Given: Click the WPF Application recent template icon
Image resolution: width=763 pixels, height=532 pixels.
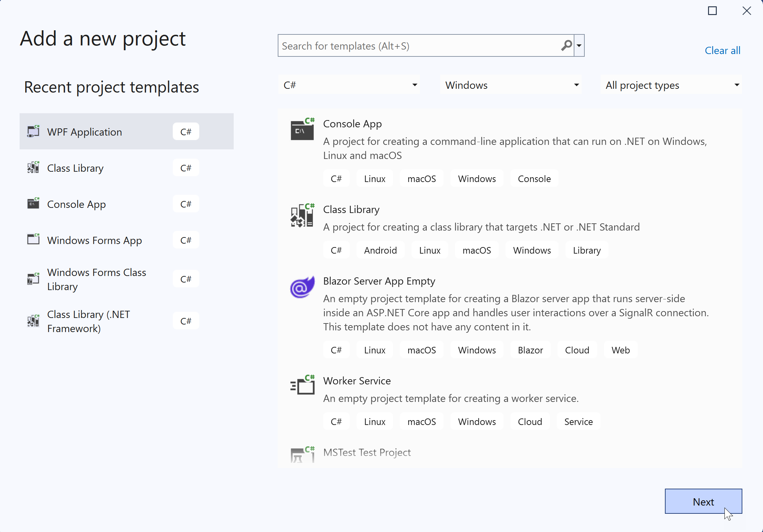Looking at the screenshot, I should [x=33, y=131].
